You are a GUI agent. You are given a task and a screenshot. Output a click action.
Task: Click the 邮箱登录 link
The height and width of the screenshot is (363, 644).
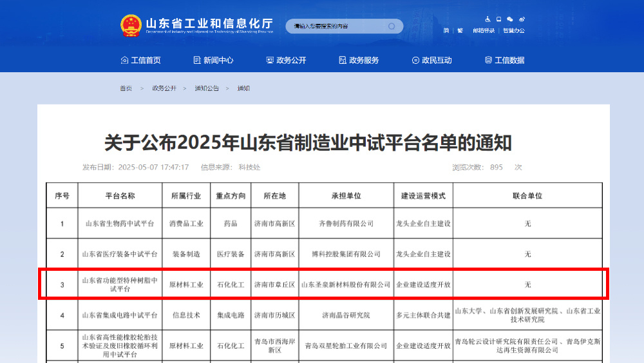coord(484,31)
